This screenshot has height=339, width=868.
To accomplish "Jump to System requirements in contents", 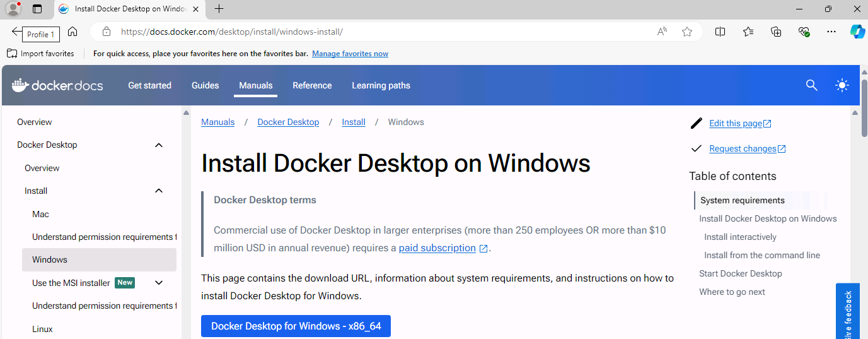I will (743, 200).
